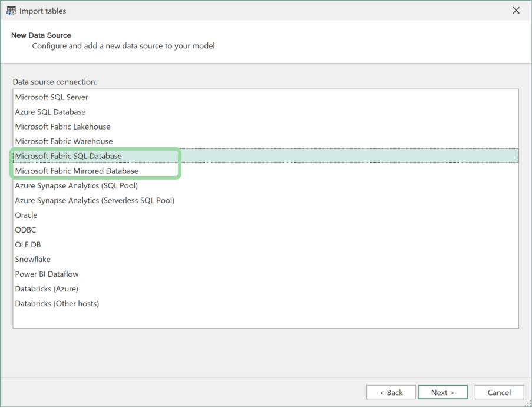Choose Databricks (Azure) entry
Image resolution: width=532 pixels, height=408 pixels.
(266, 289)
